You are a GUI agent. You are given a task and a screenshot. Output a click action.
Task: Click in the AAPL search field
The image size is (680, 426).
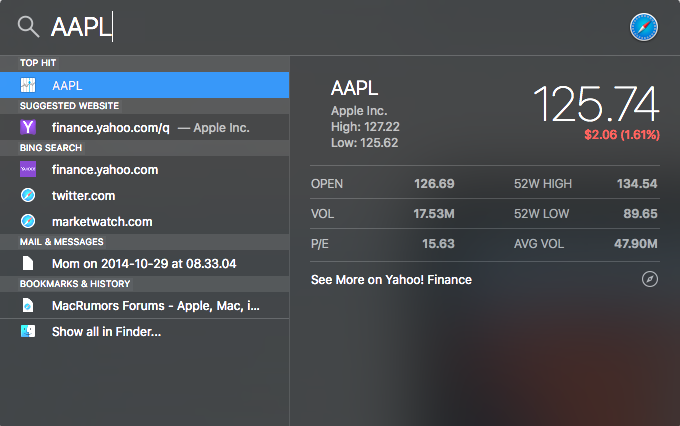(x=330, y=27)
